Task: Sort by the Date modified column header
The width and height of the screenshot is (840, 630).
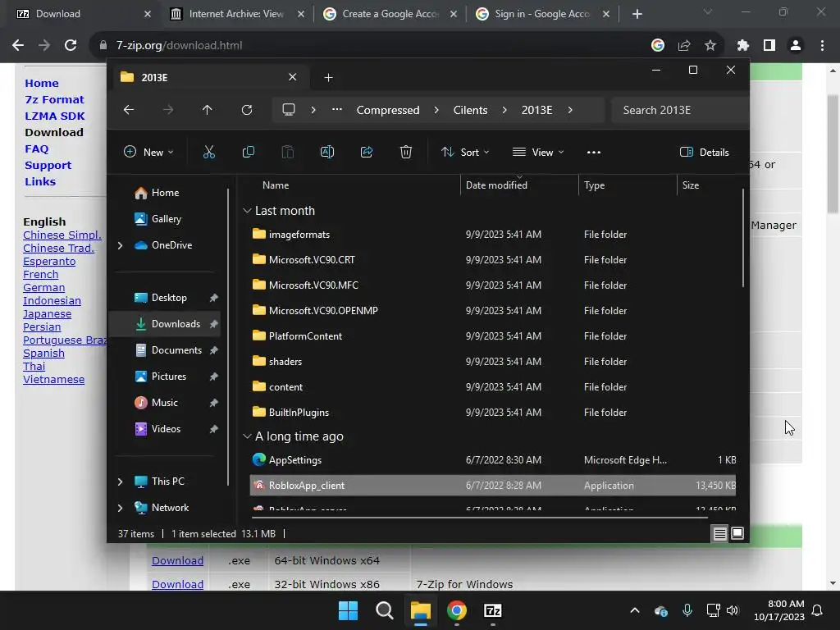Action: click(x=496, y=185)
